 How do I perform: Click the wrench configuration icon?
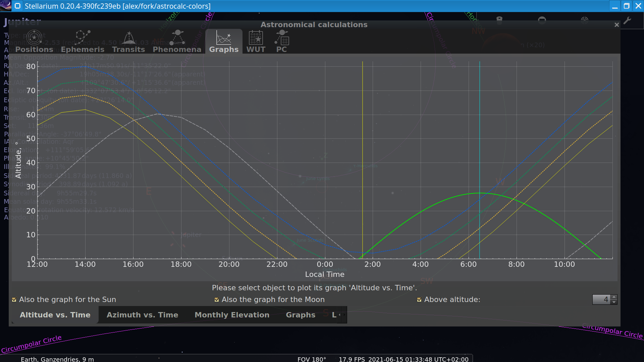[x=627, y=21]
